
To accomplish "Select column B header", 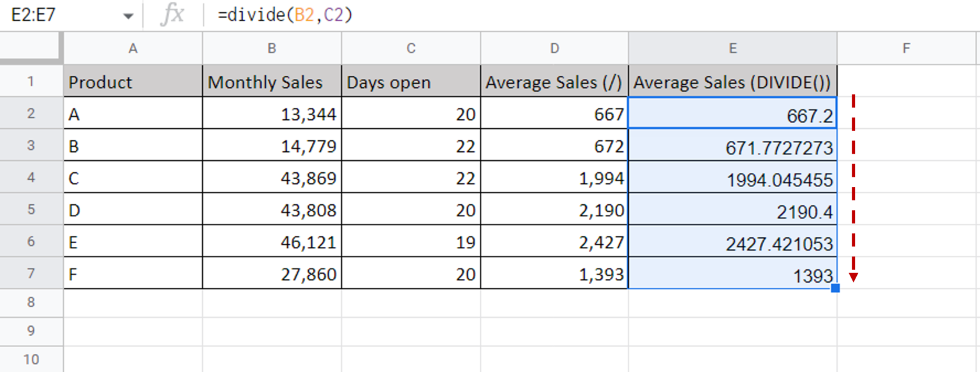I will (272, 48).
